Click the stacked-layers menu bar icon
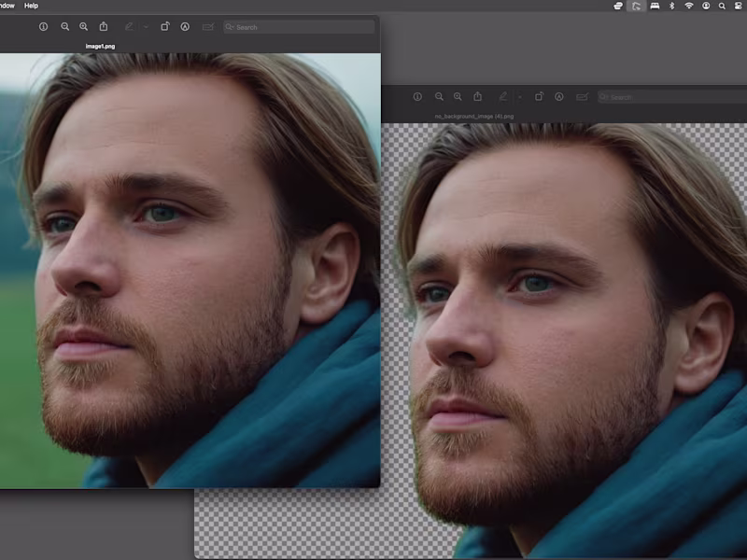Screen dimensions: 747x560 click(x=618, y=6)
